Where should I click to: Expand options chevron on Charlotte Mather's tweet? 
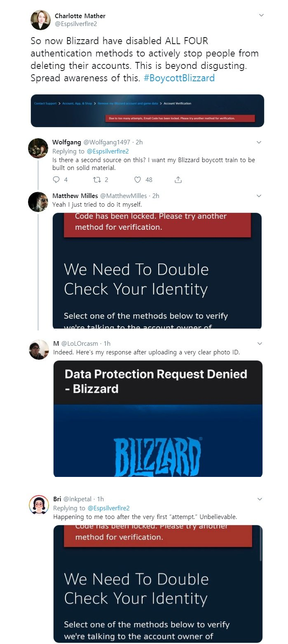(x=261, y=16)
